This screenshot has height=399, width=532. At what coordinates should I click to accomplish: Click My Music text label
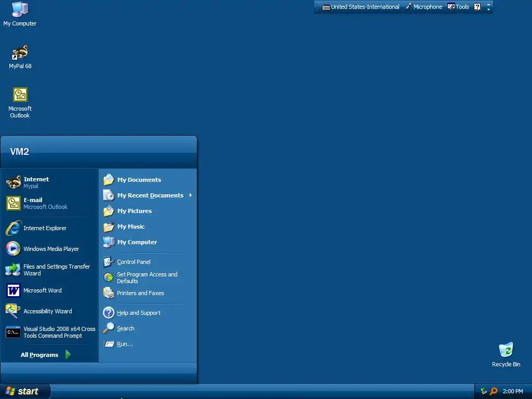pyautogui.click(x=131, y=227)
